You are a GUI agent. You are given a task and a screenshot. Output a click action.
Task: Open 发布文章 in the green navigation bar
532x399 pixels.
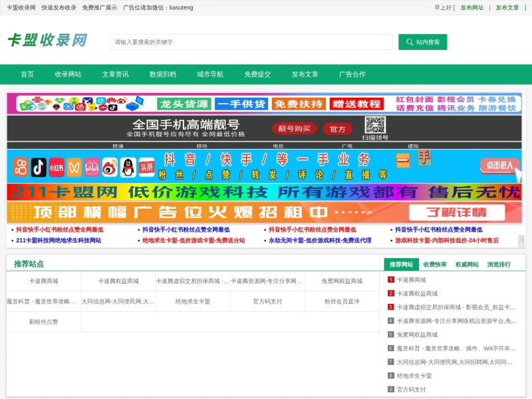[305, 74]
